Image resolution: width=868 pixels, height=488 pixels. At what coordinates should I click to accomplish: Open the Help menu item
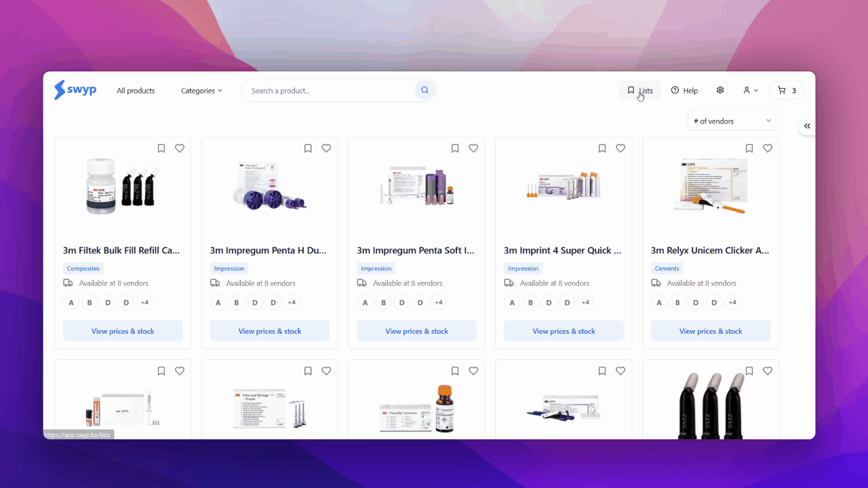[684, 90]
